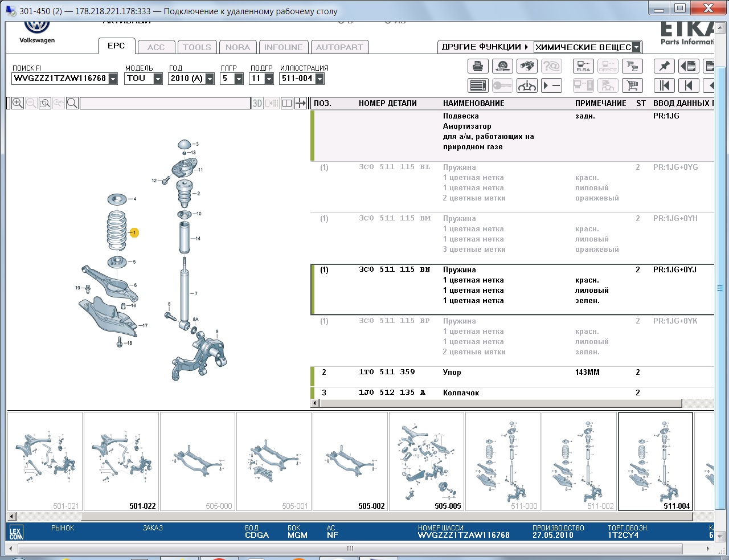Image resolution: width=729 pixels, height=560 pixels.
Task: Zoom in on the illustration
Action: [x=18, y=103]
